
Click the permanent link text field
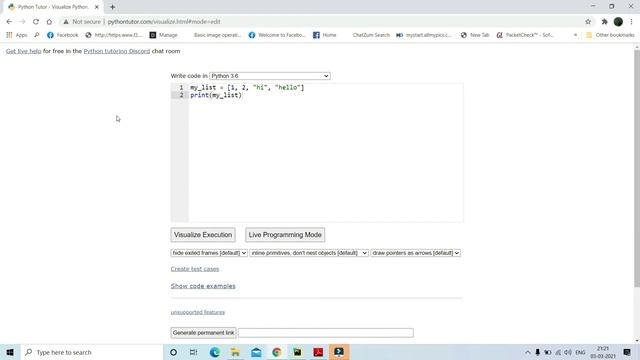(326, 333)
